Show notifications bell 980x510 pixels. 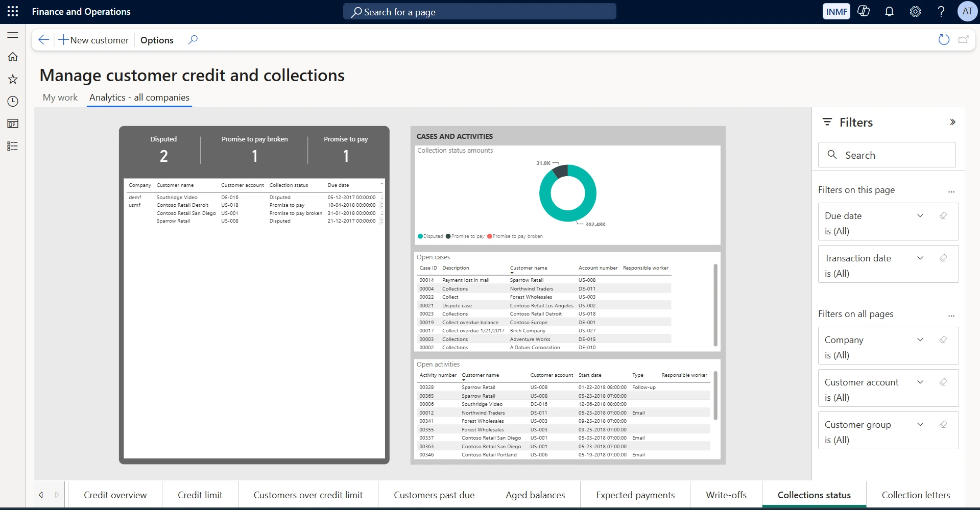(889, 11)
